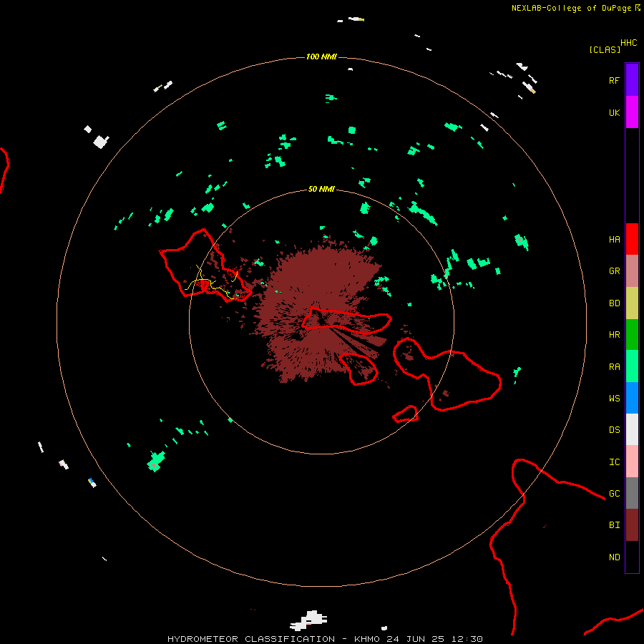Click the BD legend label
Image resolution: width=644 pixels, height=644 pixels.
(615, 303)
